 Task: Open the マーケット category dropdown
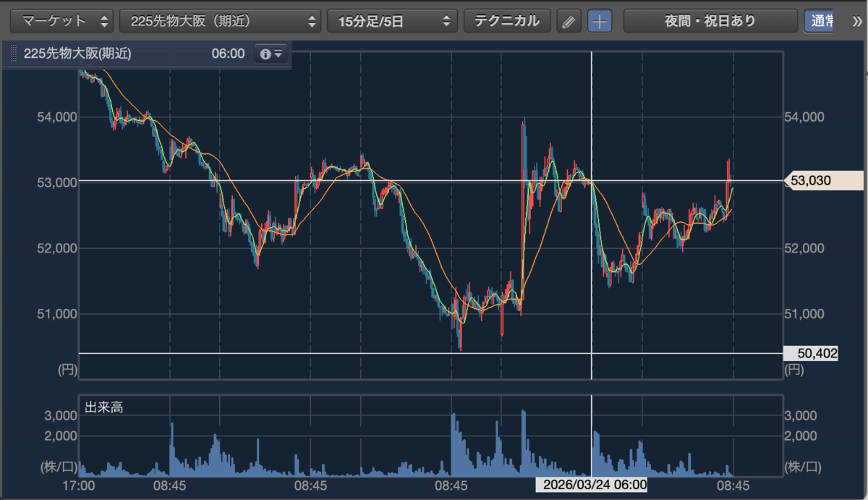pos(63,21)
